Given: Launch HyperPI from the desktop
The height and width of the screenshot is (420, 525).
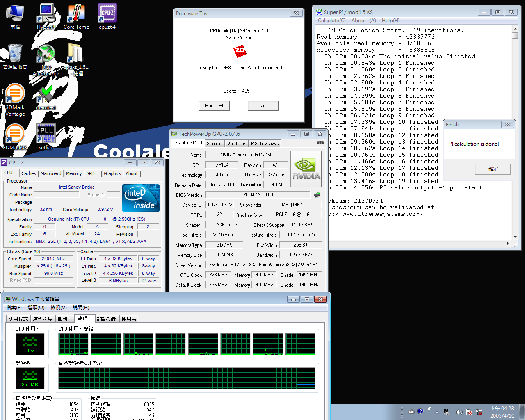Looking at the screenshot, I should [x=46, y=17].
